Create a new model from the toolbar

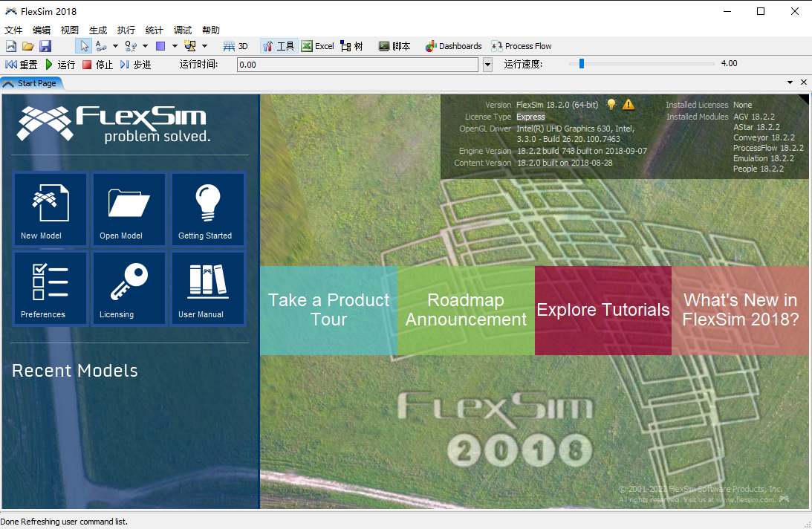coord(10,45)
